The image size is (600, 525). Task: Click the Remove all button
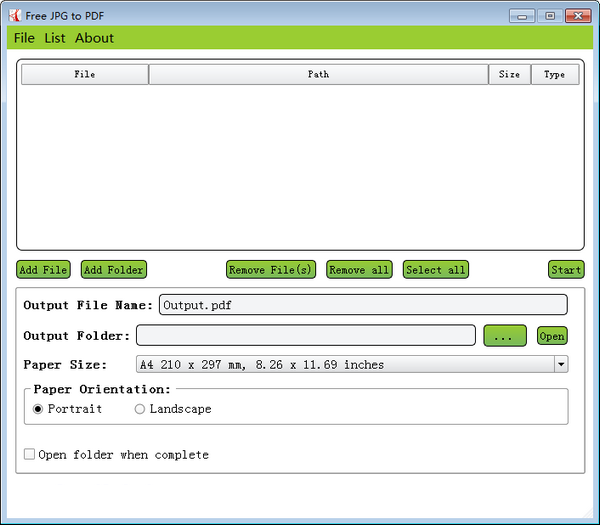[x=359, y=270]
